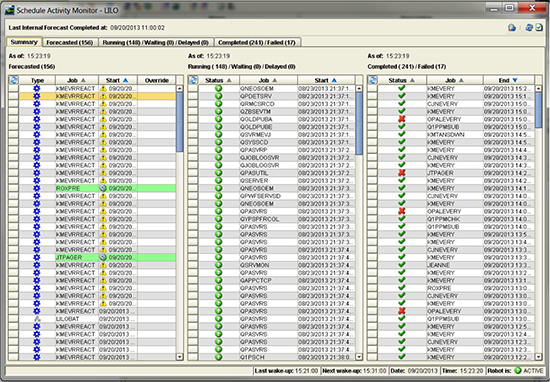The height and width of the screenshot is (382, 550).
Task: Click the globe icon in top-right toolbar
Action: point(512,28)
